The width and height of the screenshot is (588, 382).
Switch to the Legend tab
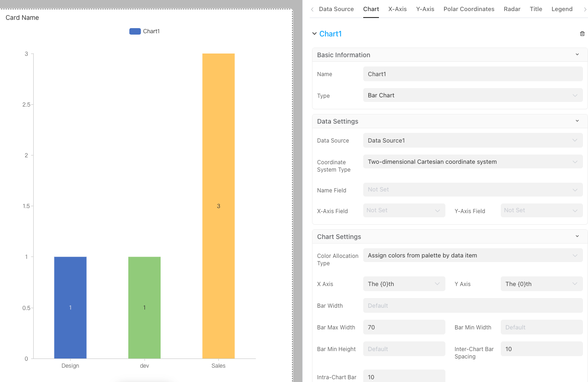coord(562,9)
